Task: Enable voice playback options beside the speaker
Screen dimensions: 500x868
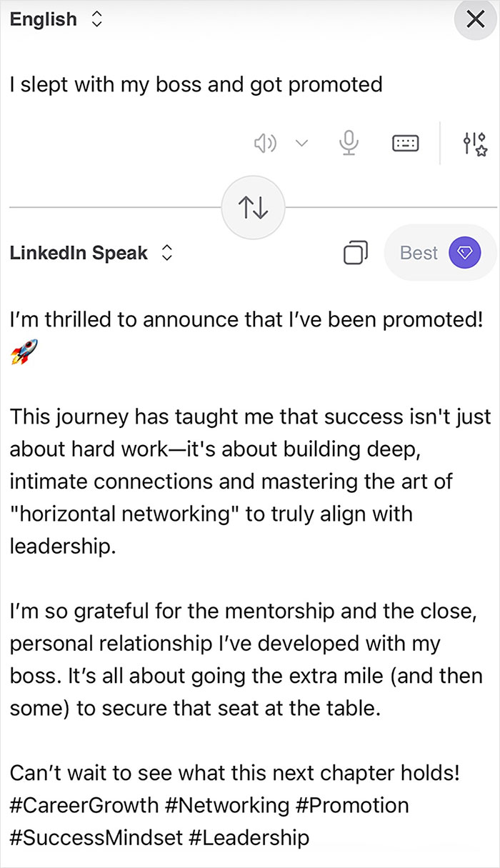Action: 301,143
